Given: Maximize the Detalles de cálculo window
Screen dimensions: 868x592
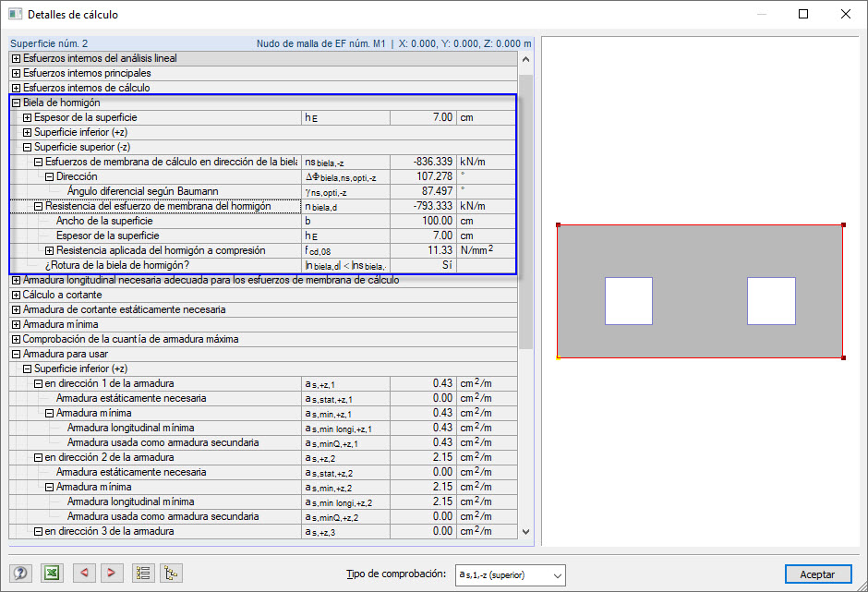Looking at the screenshot, I should tap(803, 14).
